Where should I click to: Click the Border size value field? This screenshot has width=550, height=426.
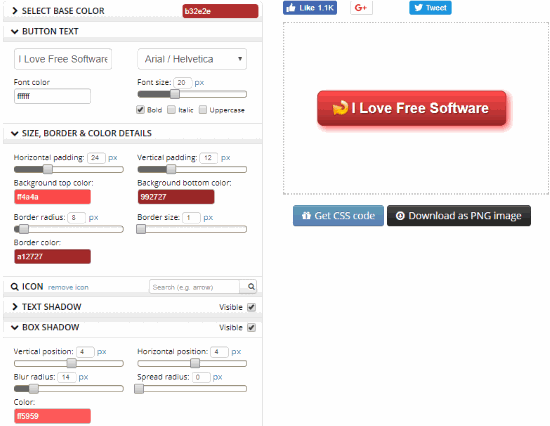(x=191, y=218)
